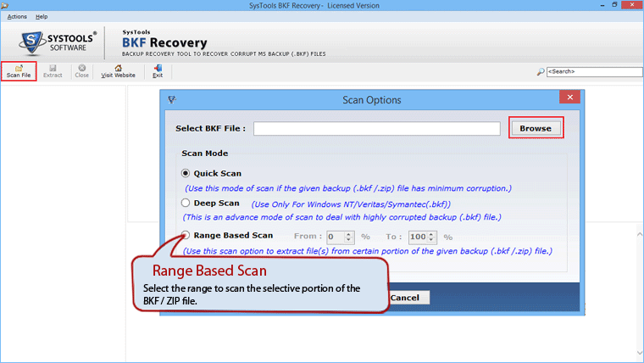This screenshot has height=363, width=644.
Task: Open the Help menu
Action: pos(42,16)
